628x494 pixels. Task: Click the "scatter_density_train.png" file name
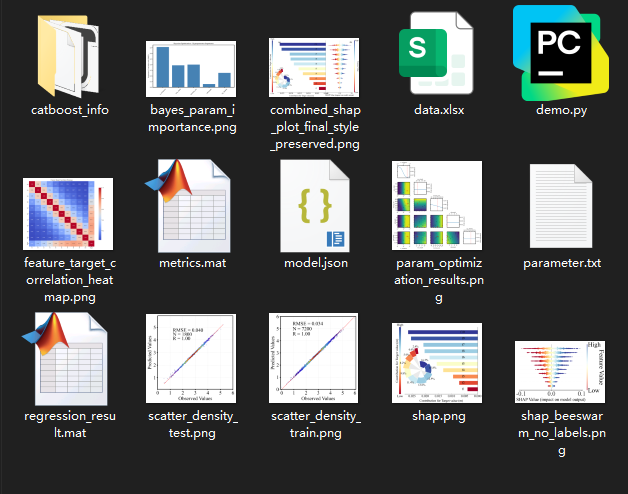click(x=316, y=424)
